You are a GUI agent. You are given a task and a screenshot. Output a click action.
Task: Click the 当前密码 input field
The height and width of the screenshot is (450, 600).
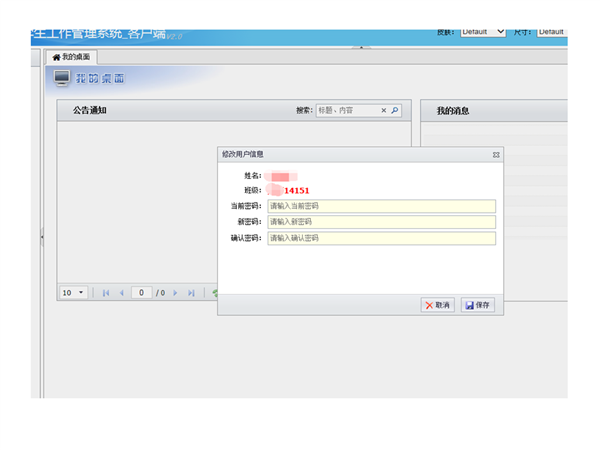coord(381,206)
